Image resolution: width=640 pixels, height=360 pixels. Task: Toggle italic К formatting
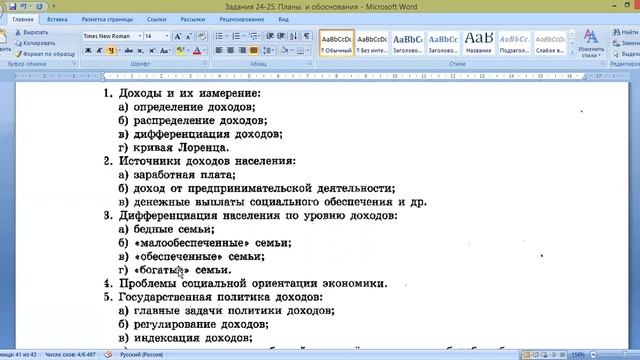click(x=99, y=51)
